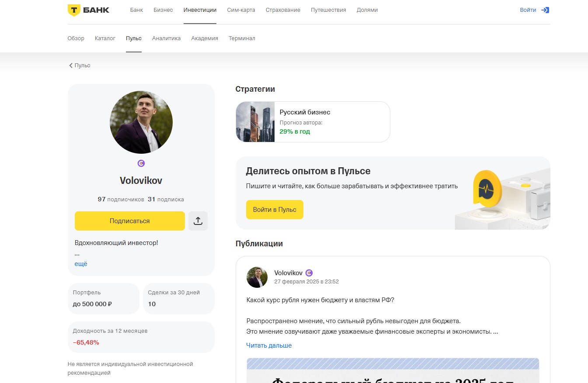Click the Стратегии section heading

255,89
